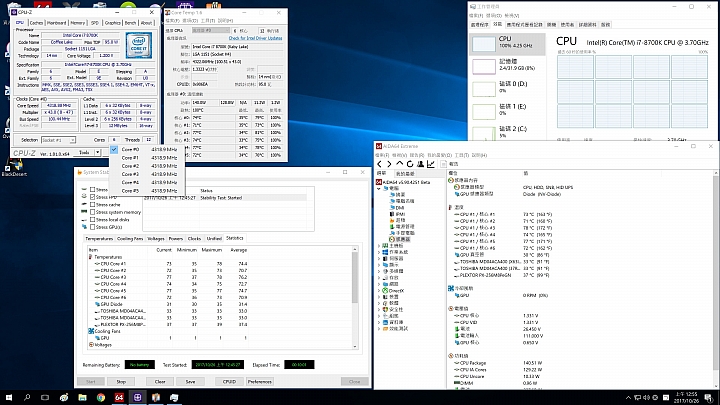Image resolution: width=720 pixels, height=405 pixels.
Task: Switch to Caches tab in CPU-Z
Action: coord(36,22)
